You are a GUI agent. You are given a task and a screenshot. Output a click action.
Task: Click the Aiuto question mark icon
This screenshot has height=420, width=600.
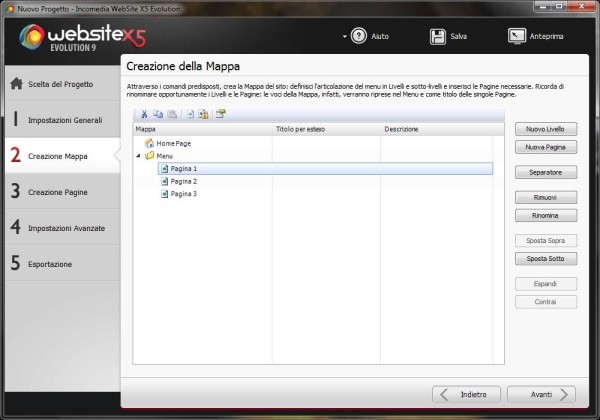[x=360, y=37]
